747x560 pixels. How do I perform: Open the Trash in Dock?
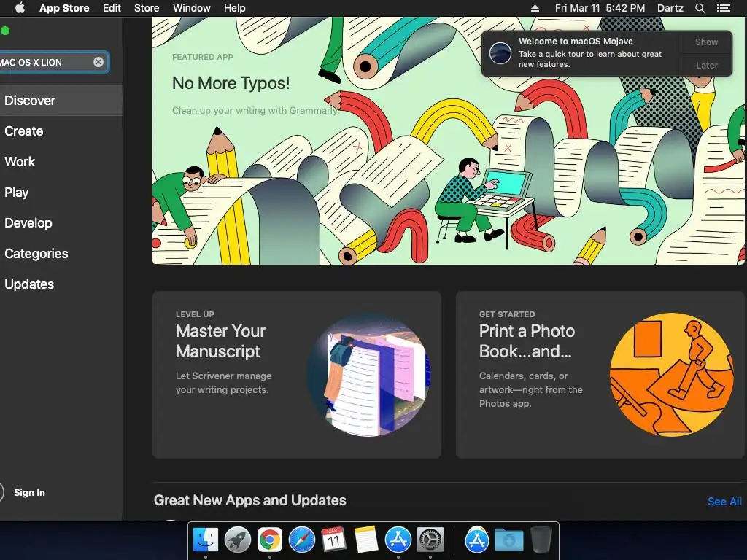coord(541,540)
